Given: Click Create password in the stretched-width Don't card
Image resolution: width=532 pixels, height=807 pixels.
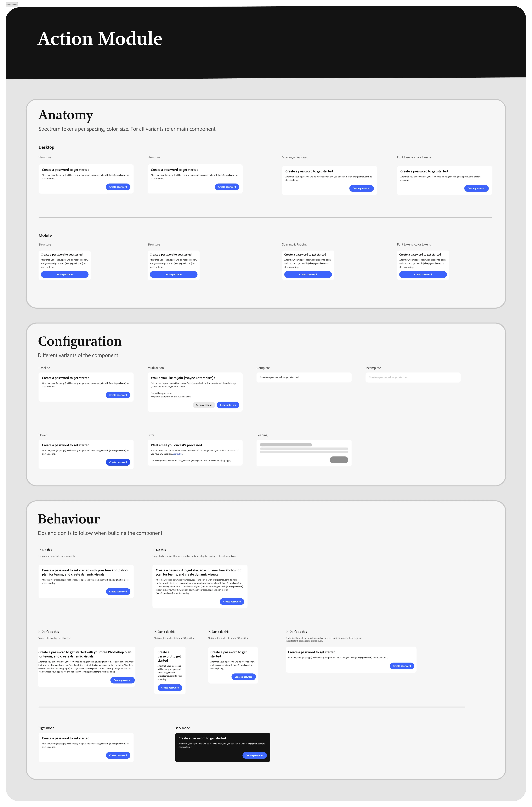Looking at the screenshot, I should tap(402, 666).
